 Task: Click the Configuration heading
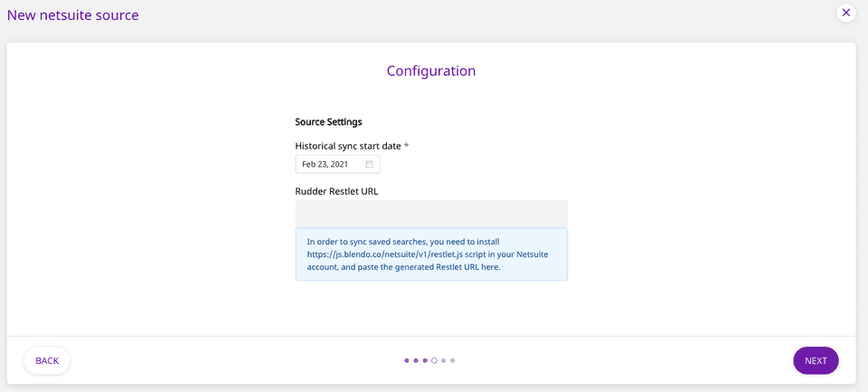pos(431,71)
